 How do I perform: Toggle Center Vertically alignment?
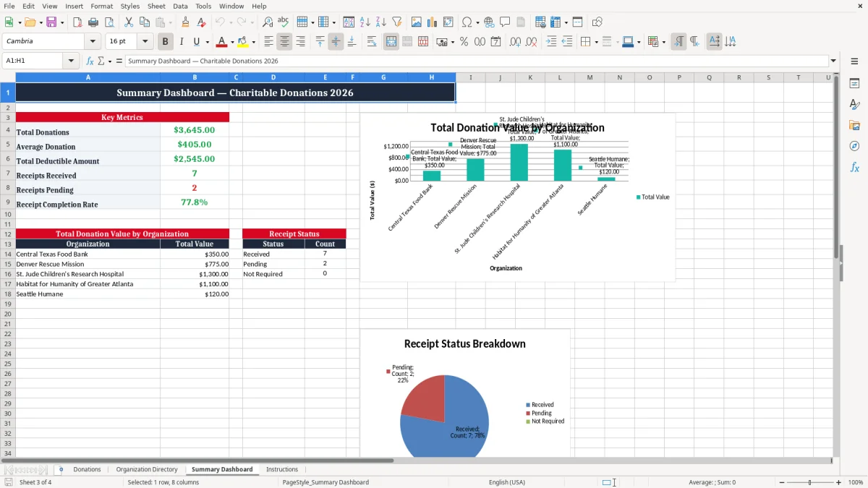pyautogui.click(x=336, y=42)
